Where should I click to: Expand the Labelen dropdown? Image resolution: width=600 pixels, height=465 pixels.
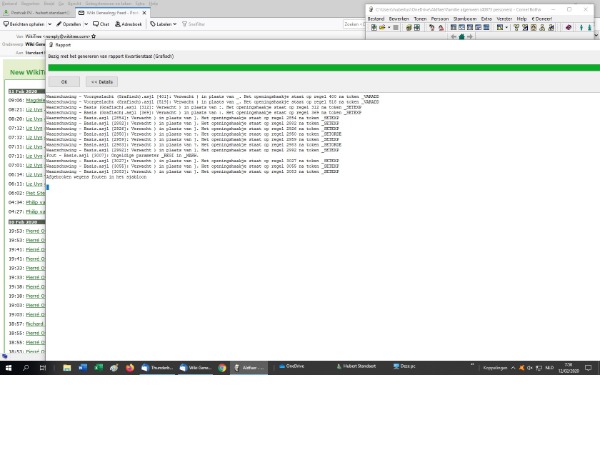[x=177, y=24]
